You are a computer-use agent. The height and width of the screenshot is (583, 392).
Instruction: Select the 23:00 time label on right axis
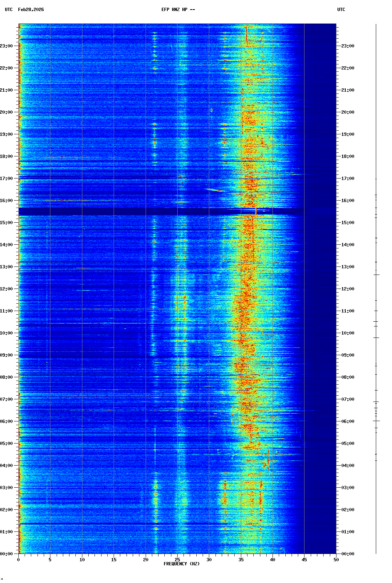348,46
